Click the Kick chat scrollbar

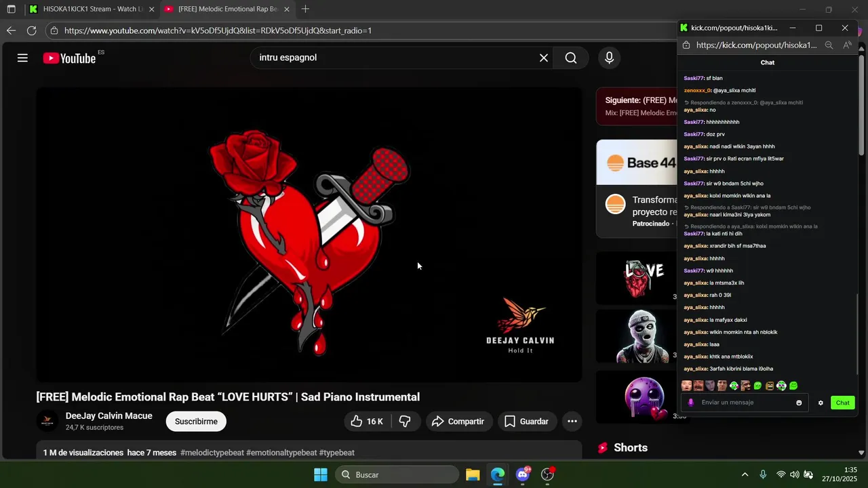click(857, 334)
